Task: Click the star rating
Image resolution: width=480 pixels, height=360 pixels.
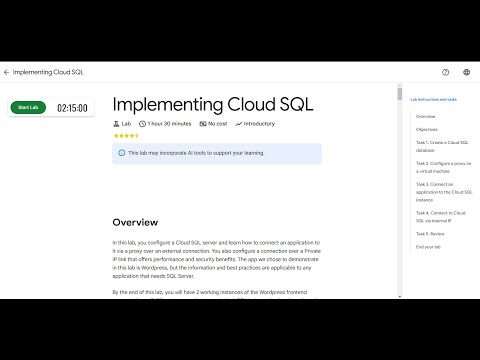Action: coord(126,136)
